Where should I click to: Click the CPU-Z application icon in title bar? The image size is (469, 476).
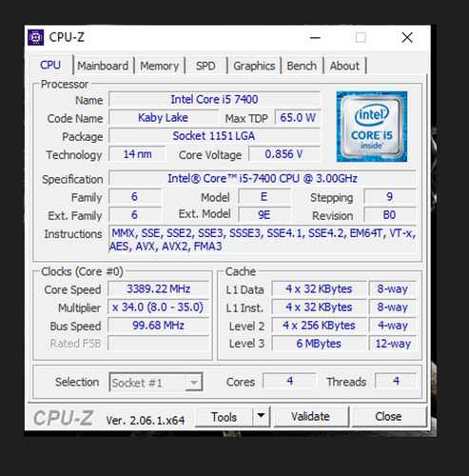[x=35, y=37]
